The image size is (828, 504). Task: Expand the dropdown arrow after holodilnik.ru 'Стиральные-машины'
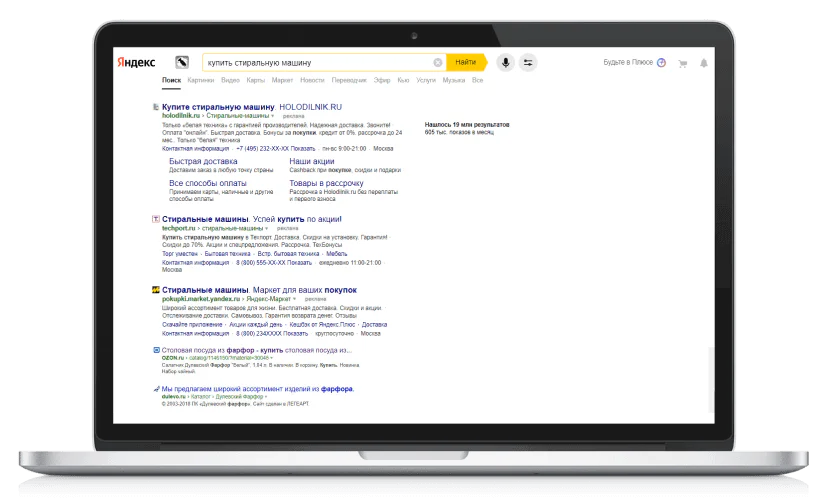272,116
